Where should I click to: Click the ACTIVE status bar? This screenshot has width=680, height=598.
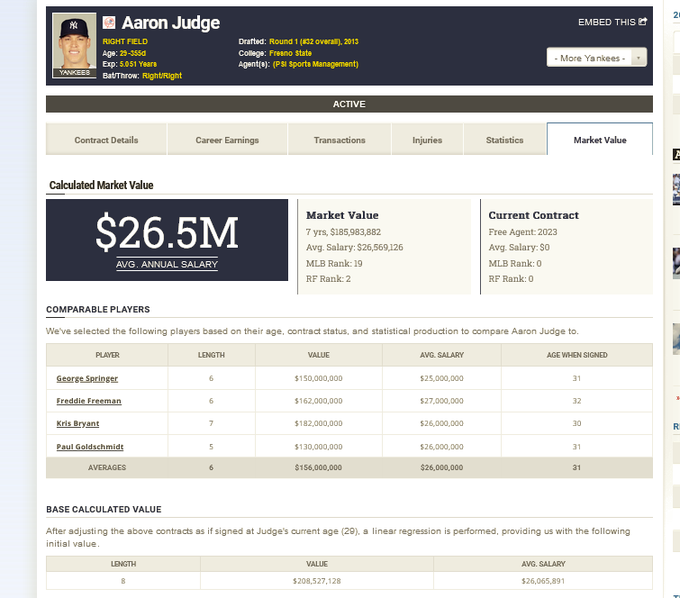[x=349, y=104]
